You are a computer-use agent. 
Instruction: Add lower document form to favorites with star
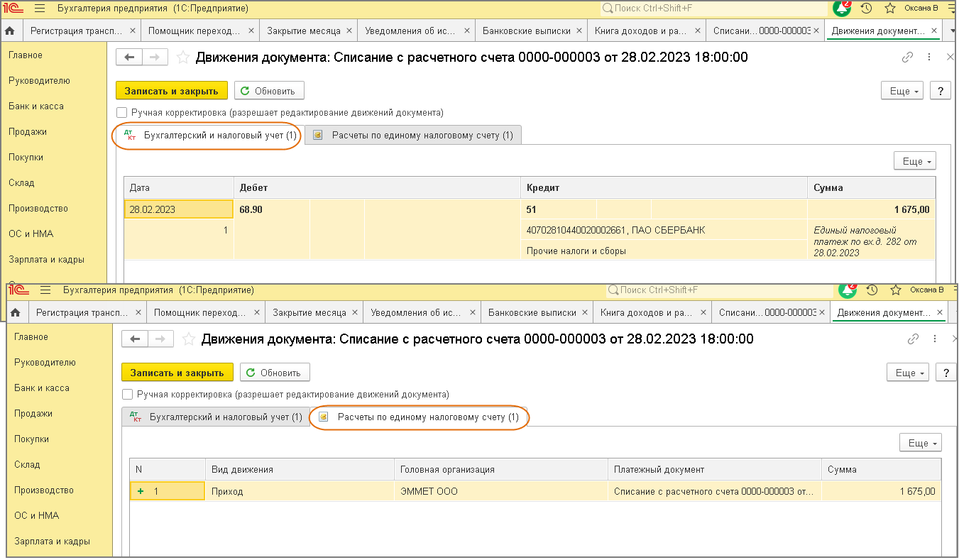pyautogui.click(x=189, y=339)
